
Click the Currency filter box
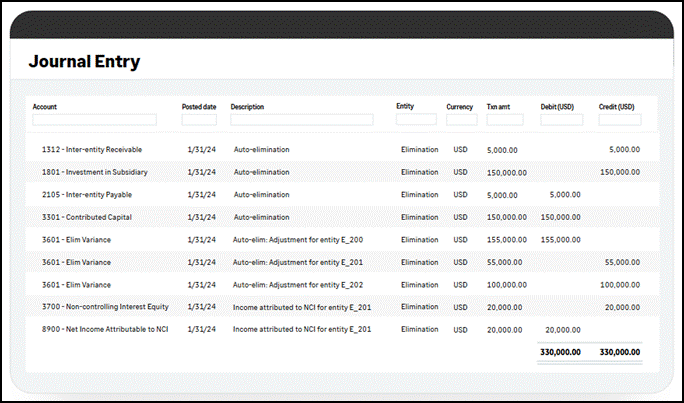462,120
